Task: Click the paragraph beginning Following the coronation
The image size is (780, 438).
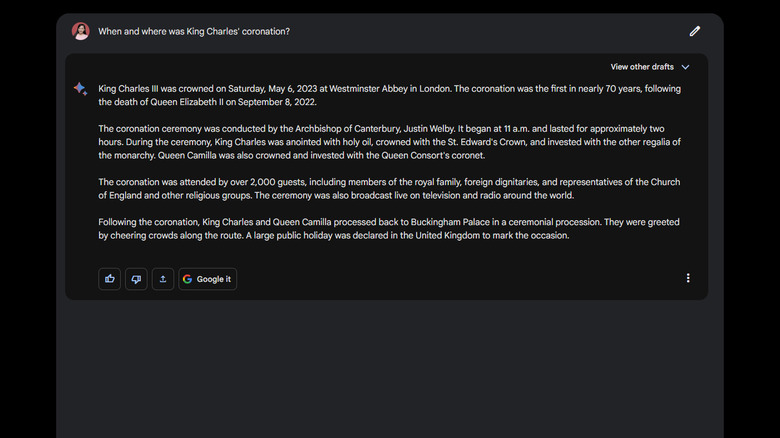Action: (x=389, y=228)
